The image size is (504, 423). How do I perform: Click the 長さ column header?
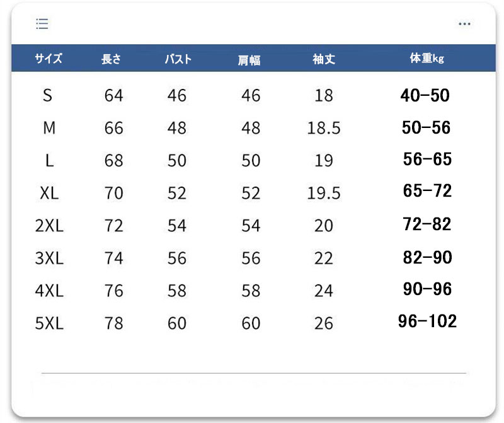[111, 59]
